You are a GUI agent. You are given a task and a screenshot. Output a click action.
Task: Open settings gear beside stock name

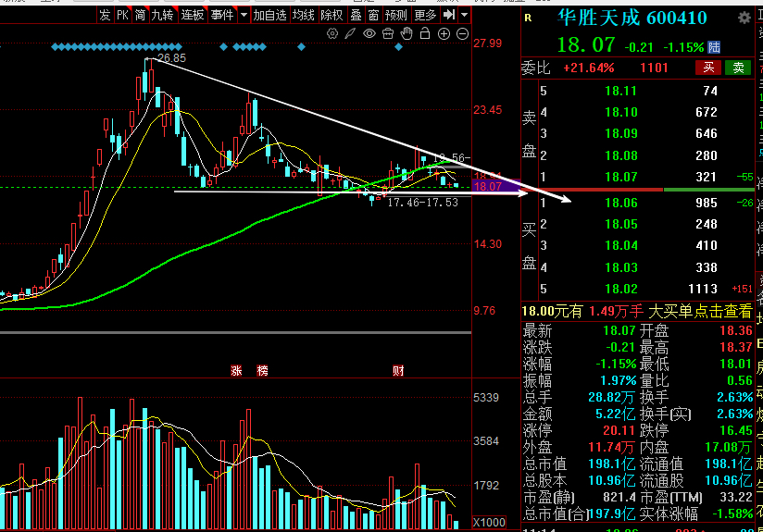744,19
